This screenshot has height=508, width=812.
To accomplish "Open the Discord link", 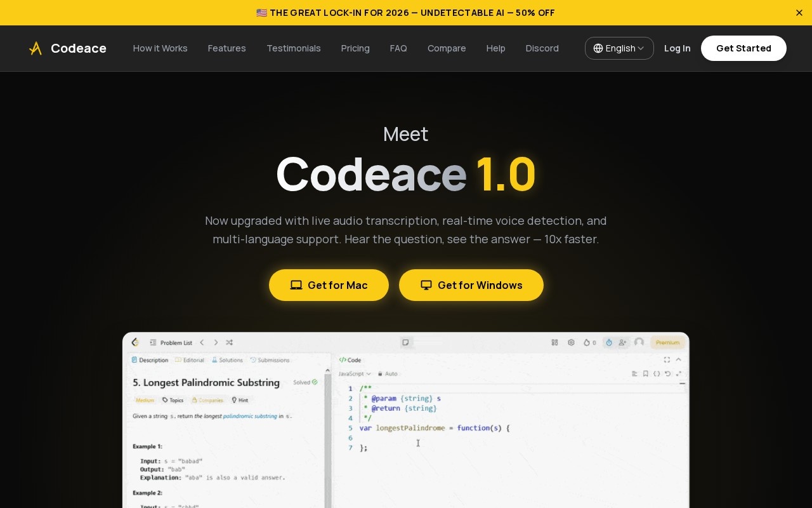I will [542, 48].
